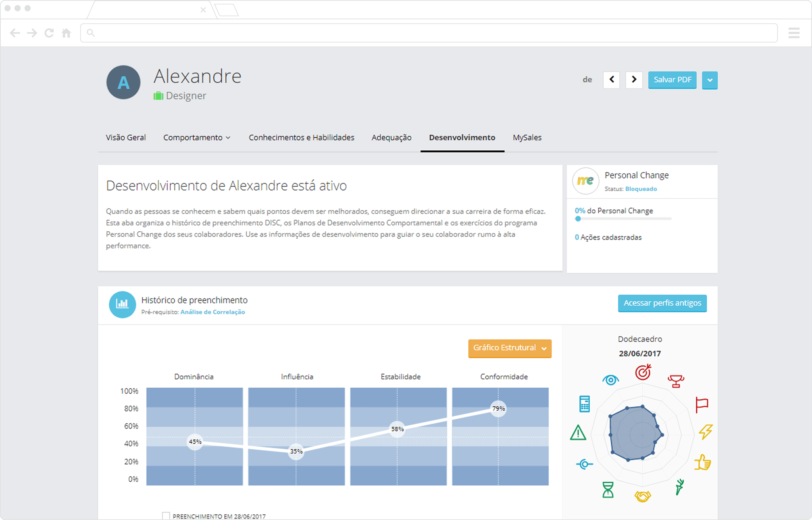Open the browser hamburger menu
The height and width of the screenshot is (520, 812).
794,33
